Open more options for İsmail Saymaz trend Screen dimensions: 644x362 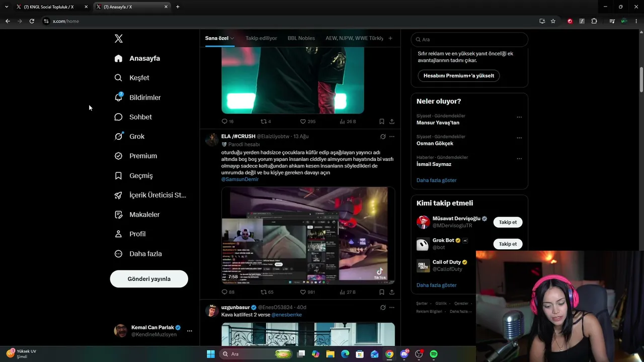(x=519, y=158)
